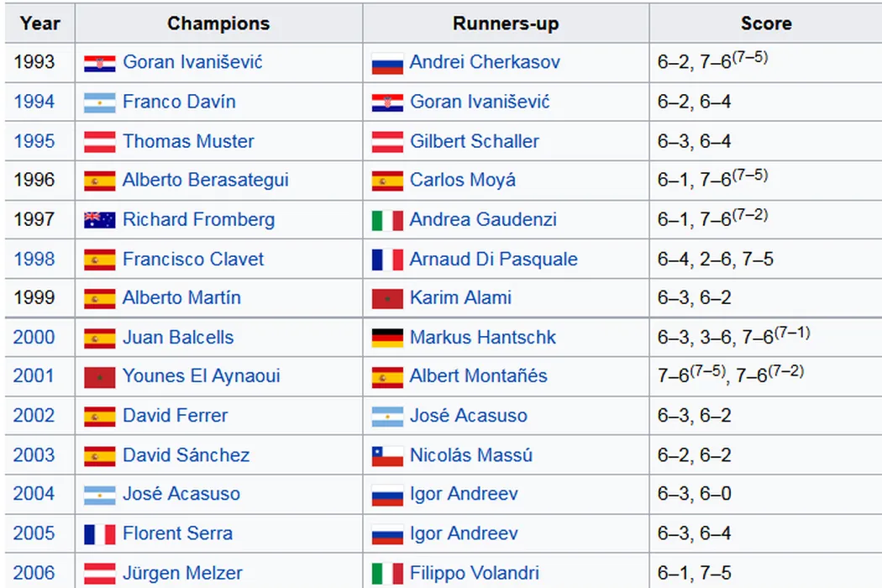Click Moroccan flag next to Karim Alami
The image size is (882, 588).
(x=387, y=298)
